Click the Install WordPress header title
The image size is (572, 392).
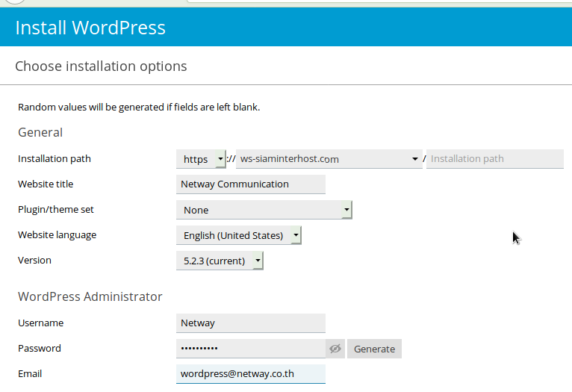click(x=90, y=28)
